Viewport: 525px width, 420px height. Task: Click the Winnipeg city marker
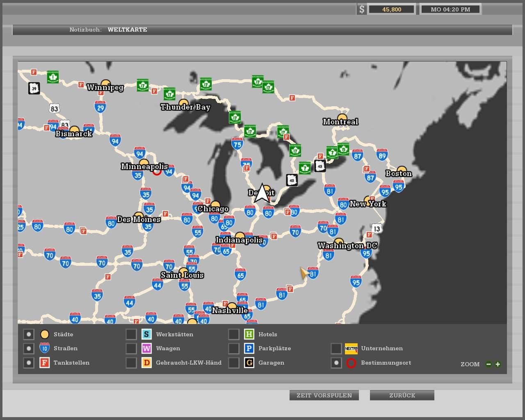point(106,84)
